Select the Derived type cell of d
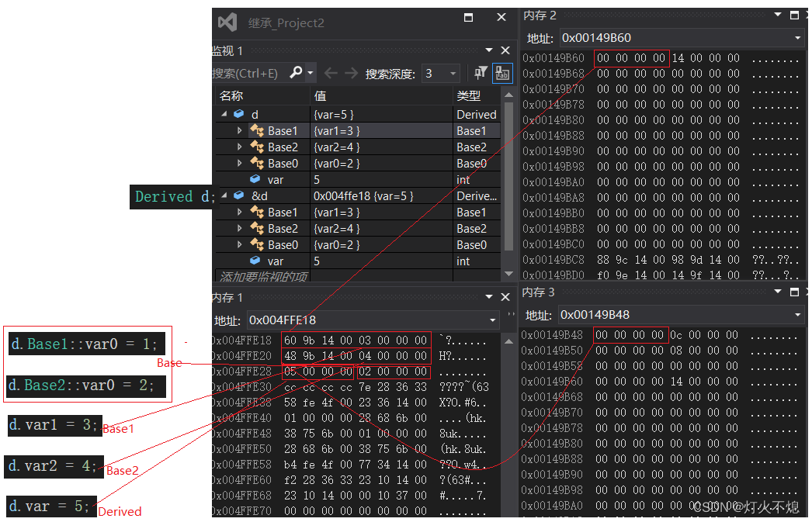The image size is (812, 522). click(477, 114)
